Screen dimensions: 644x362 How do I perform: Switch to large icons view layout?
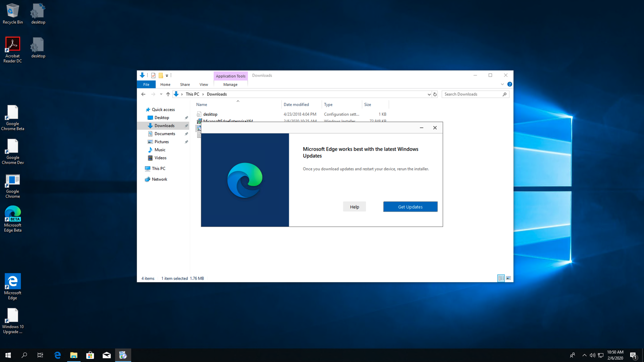pyautogui.click(x=508, y=278)
